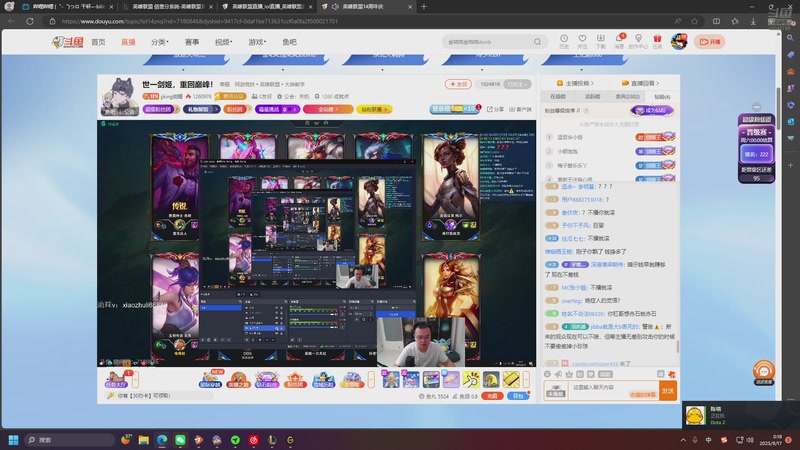Open the 下载 download icon
This screenshot has height=450, width=800.
pos(601,41)
